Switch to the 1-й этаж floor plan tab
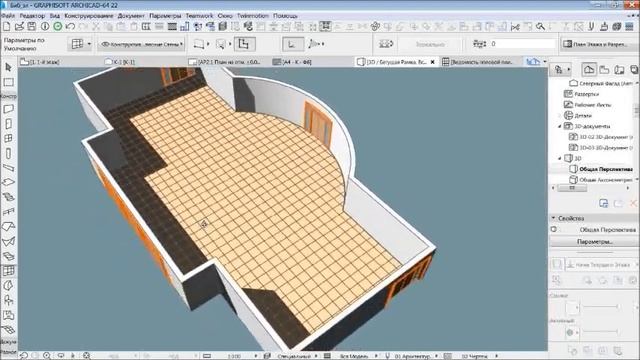Viewport: 640px width, 360px height. point(40,62)
